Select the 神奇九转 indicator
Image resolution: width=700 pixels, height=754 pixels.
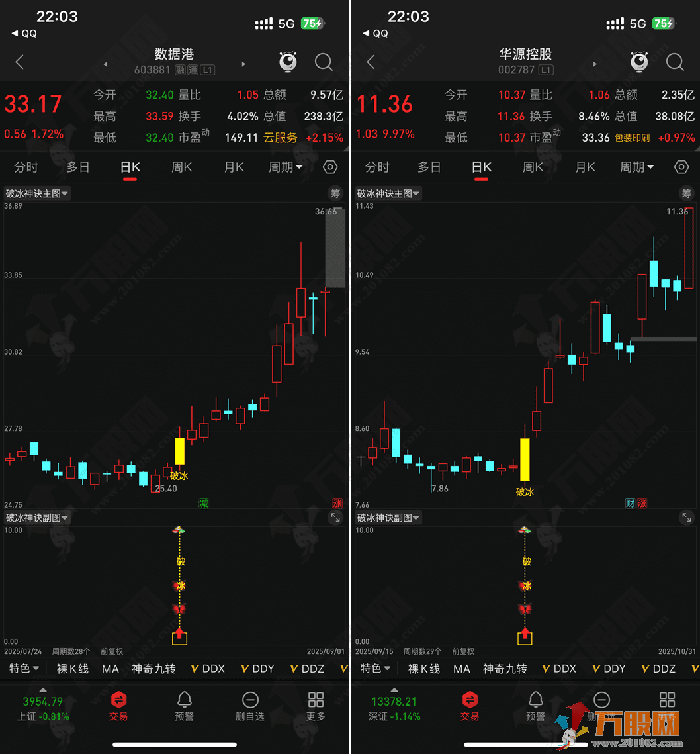tap(153, 669)
